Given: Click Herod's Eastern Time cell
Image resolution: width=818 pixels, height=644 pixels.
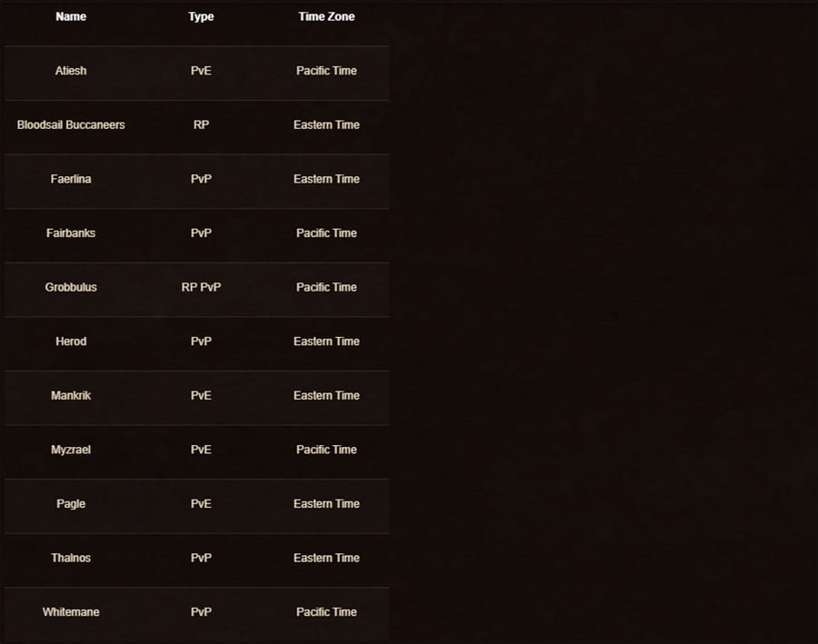Looking at the screenshot, I should [326, 342].
